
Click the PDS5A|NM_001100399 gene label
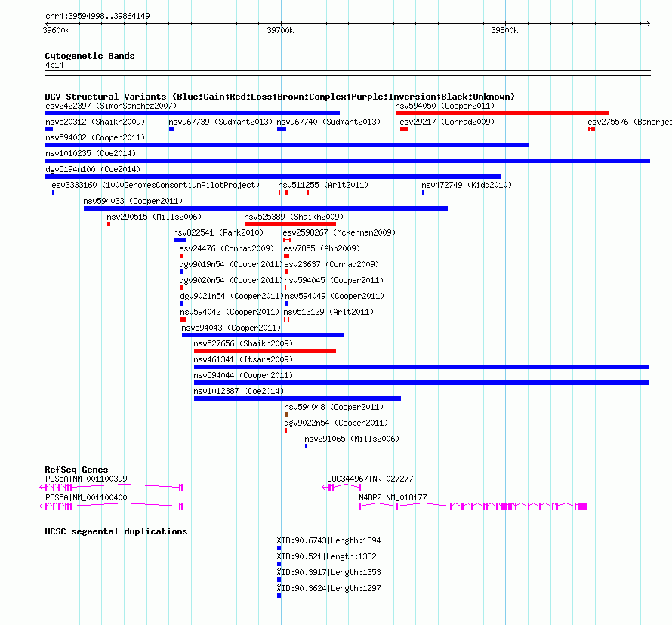click(86, 479)
